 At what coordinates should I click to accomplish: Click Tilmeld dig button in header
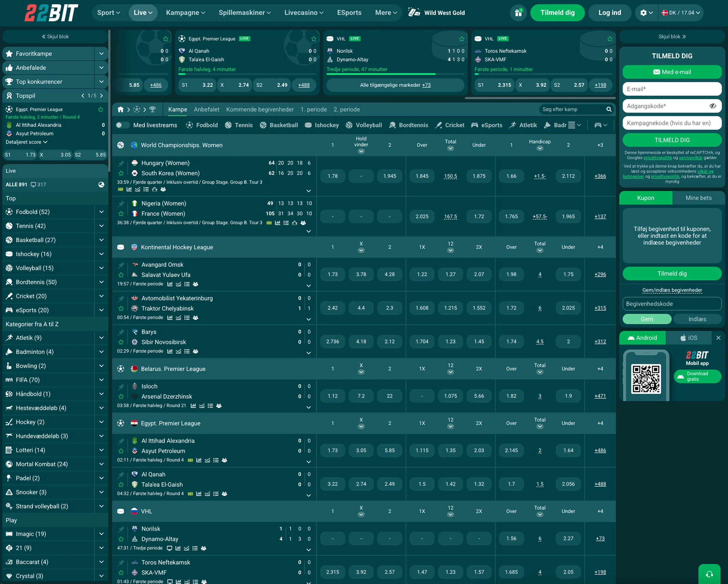pos(557,13)
